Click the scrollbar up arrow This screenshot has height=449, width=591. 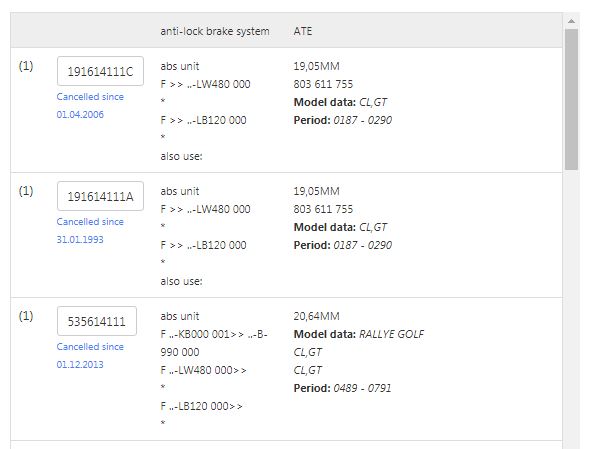571,21
